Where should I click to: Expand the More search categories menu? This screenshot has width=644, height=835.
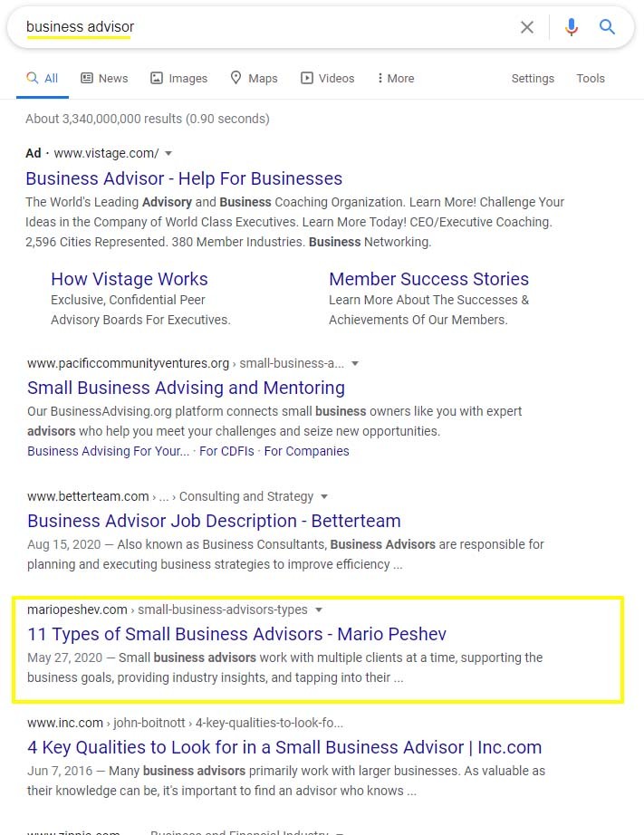pyautogui.click(x=396, y=78)
